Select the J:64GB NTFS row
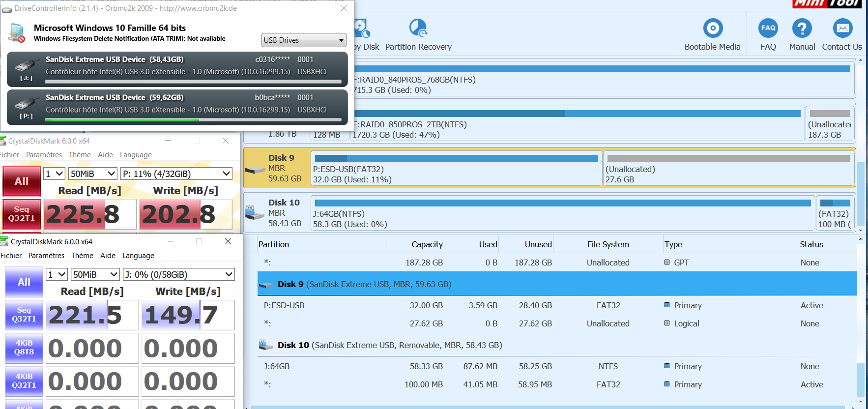Image resolution: width=868 pixels, height=409 pixels. 557,366
